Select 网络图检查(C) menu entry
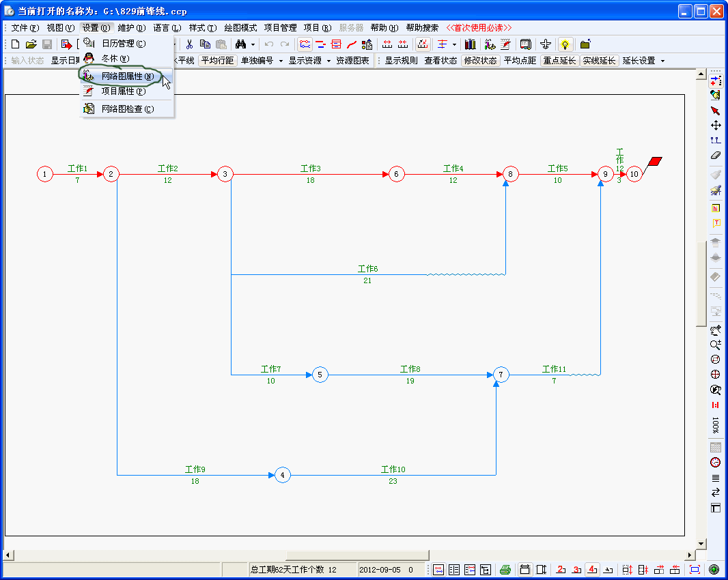Viewport: 728px width, 580px height. [x=127, y=109]
